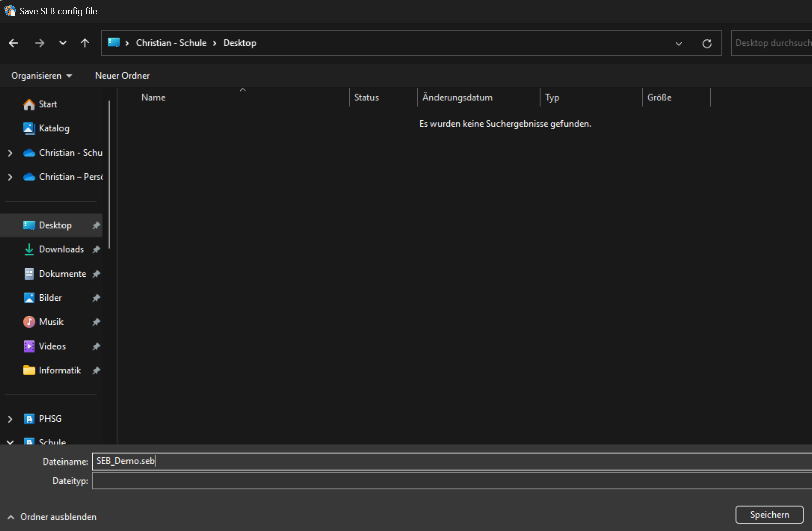
Task: Expand the Christian - Schule OneDrive node
Action: [10, 153]
